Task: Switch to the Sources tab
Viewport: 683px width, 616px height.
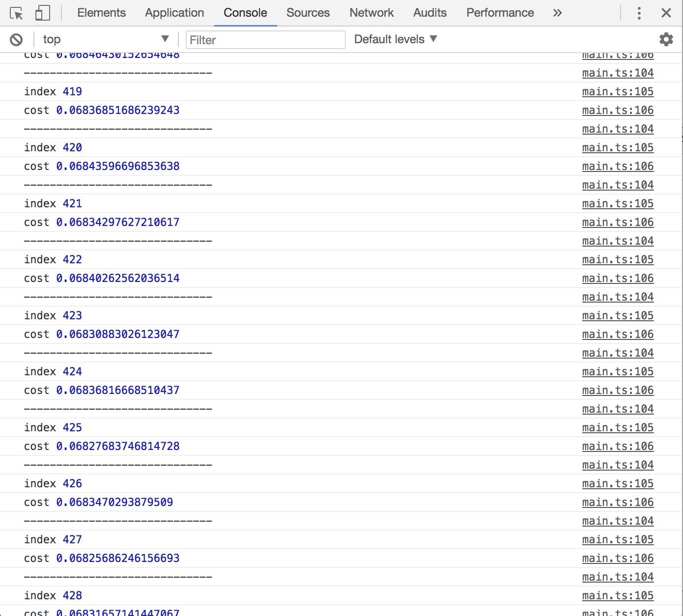Action: click(x=308, y=13)
